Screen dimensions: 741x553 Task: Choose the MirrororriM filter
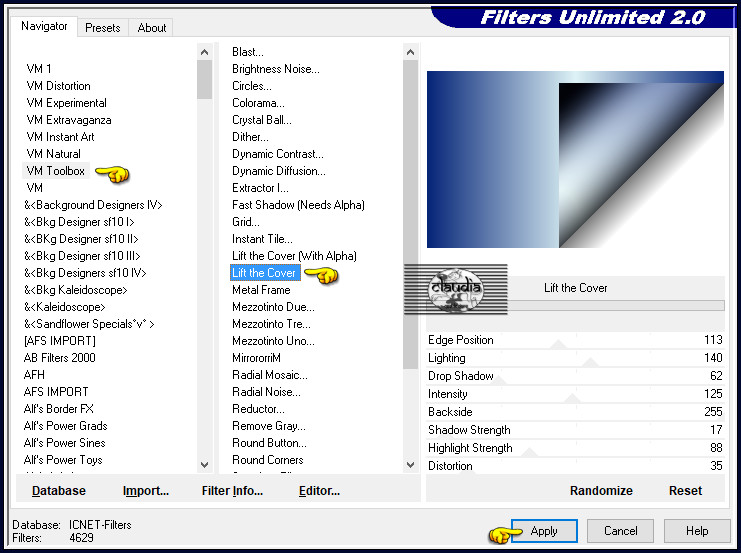coord(256,358)
